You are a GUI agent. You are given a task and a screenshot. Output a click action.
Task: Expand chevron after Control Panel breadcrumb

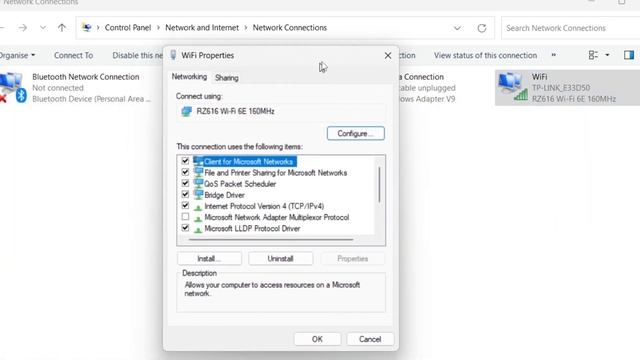point(158,28)
